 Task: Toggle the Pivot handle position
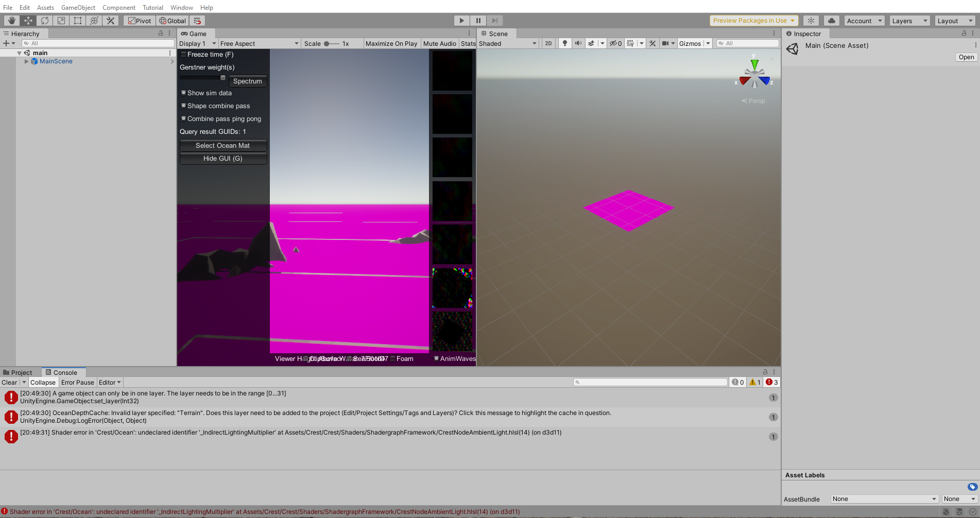pyautogui.click(x=140, y=21)
